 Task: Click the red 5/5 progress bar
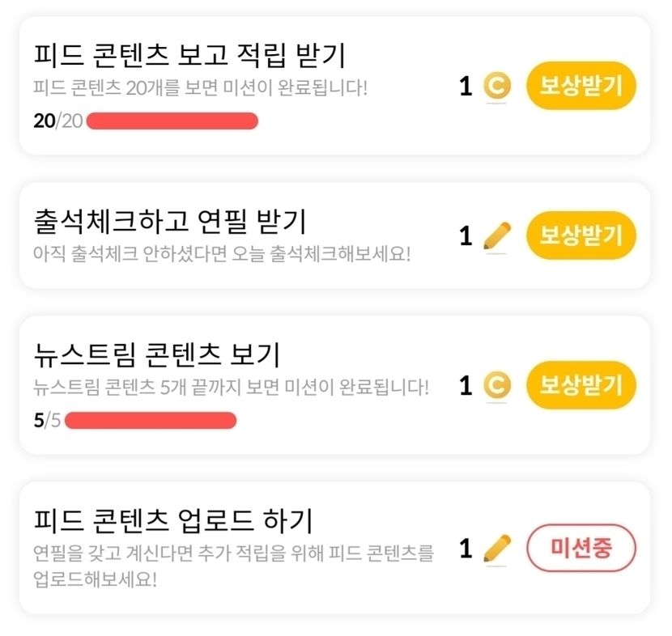click(x=150, y=421)
